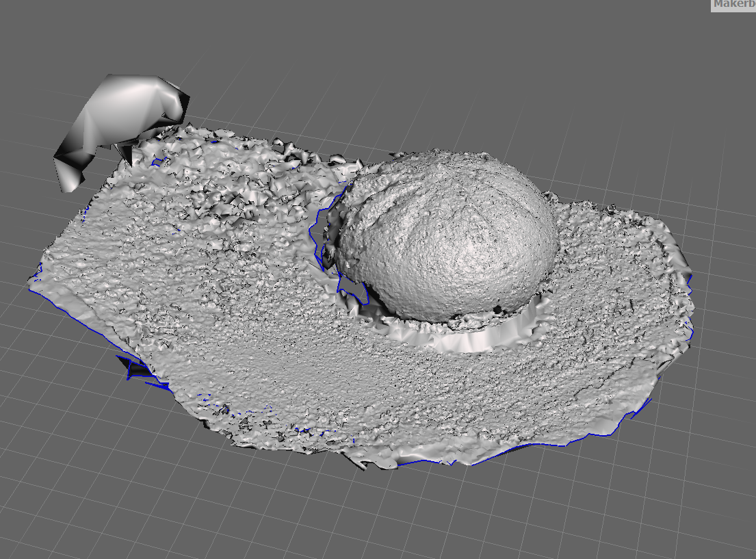Image resolution: width=756 pixels, height=559 pixels.
Task: Click the dark hole on the dome's right side
Action: pos(498,309)
